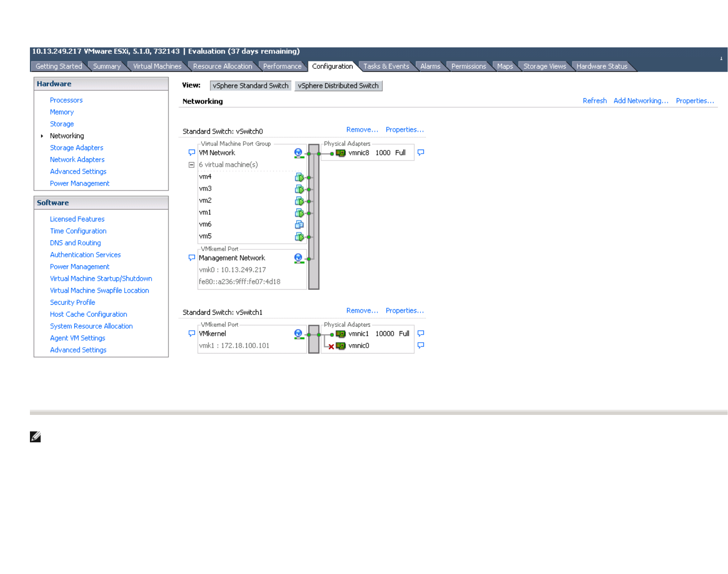728x574 pixels.
Task: Open the Tasks & Events tab
Action: tap(386, 66)
